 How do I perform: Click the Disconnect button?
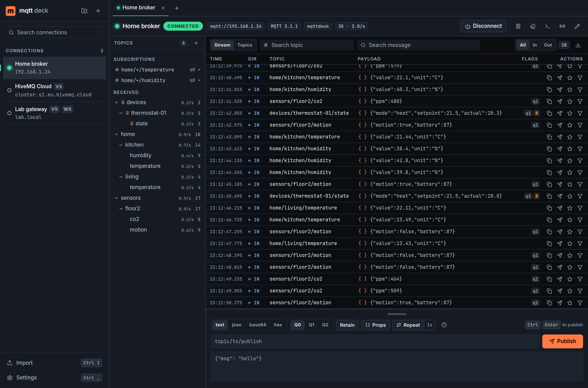(x=483, y=26)
